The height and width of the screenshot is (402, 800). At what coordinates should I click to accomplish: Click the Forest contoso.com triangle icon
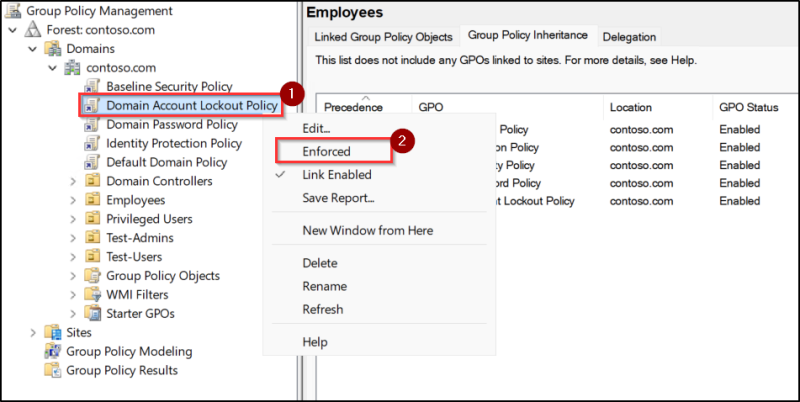click(x=33, y=30)
